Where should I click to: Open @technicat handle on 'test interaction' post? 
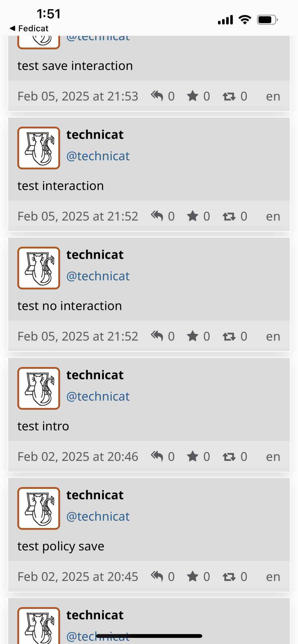click(x=98, y=156)
